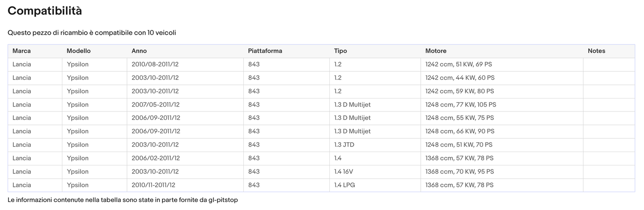
Task: Select the 1.4 16V type cell
Action: [345, 172]
